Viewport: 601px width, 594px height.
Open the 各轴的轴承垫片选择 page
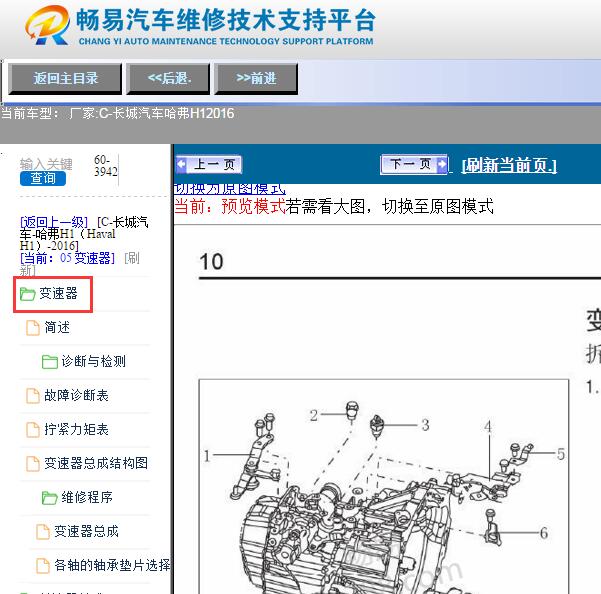[x=112, y=565]
